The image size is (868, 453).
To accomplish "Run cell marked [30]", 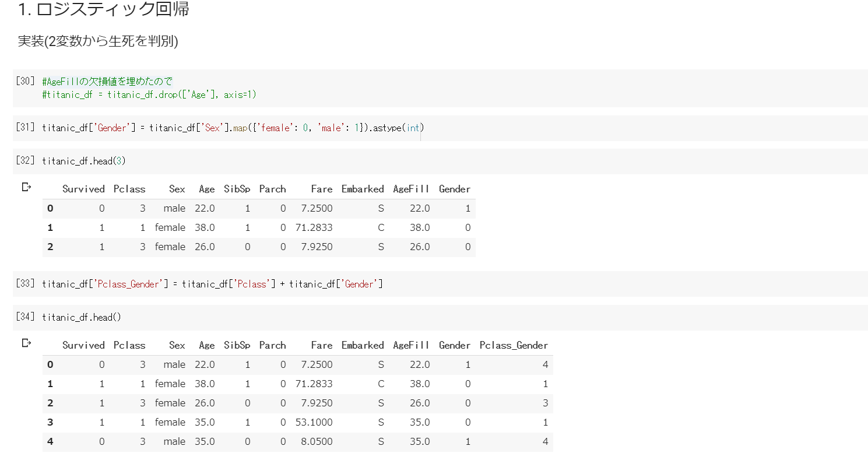I will (x=26, y=81).
